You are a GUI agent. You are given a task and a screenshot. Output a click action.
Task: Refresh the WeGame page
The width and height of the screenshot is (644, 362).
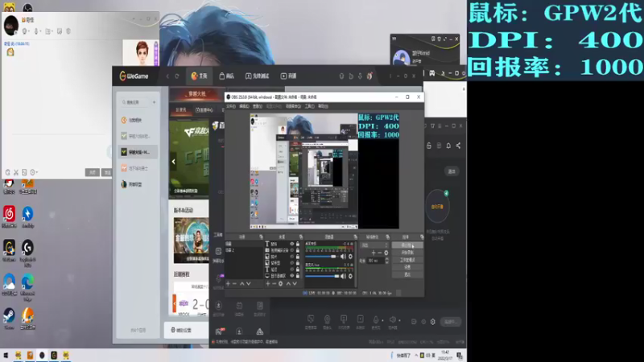point(177,76)
